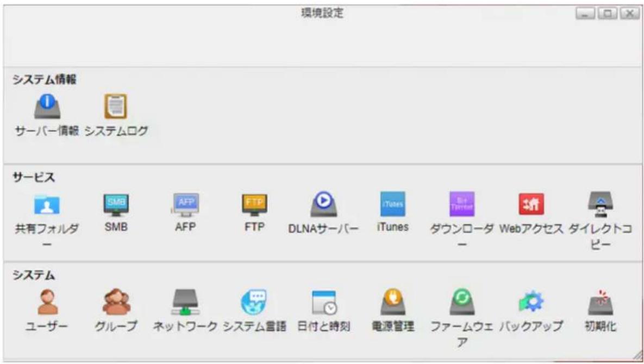Open the 電源管理 power management icon
This screenshot has height=364, width=644.
392,302
